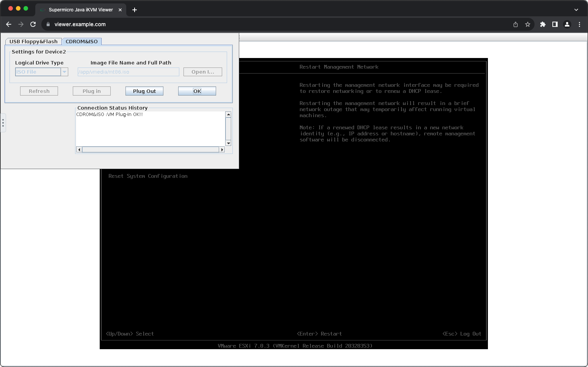Expand the tab search chevron
This screenshot has height=367, width=588.
(x=576, y=10)
